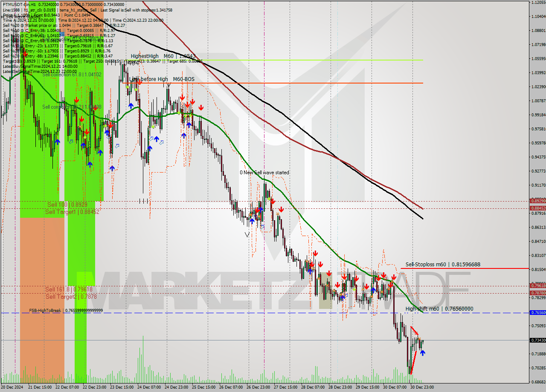Click the blue 0.76560 price axis tag

(537, 312)
